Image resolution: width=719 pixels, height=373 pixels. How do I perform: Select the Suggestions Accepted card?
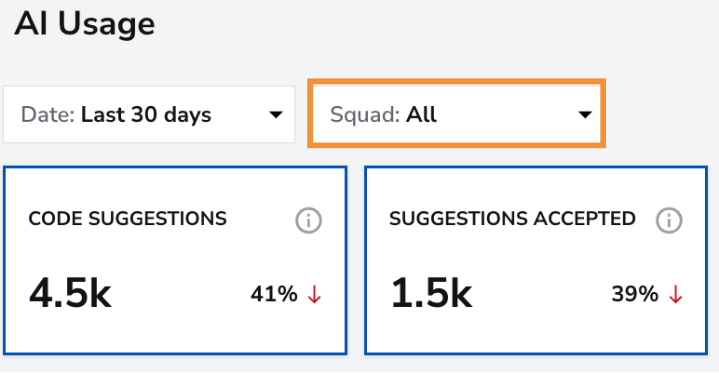click(x=536, y=261)
